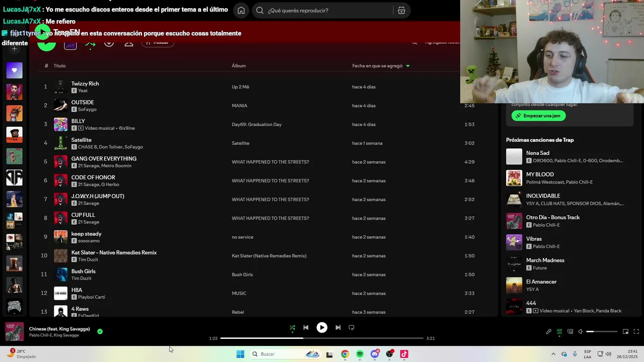Open OBS Studio from the taskbar
Image resolution: width=644 pixels, height=362 pixels.
tap(389, 354)
